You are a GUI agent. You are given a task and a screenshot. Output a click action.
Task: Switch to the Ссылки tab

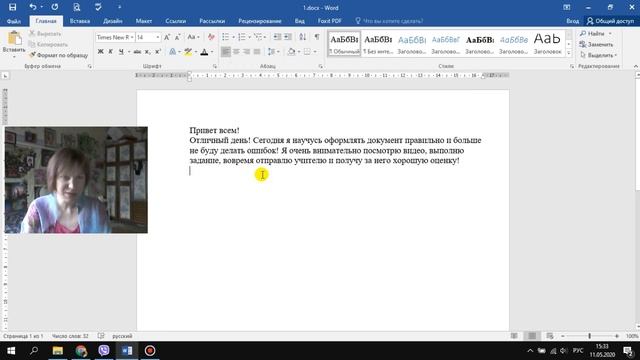[176, 21]
